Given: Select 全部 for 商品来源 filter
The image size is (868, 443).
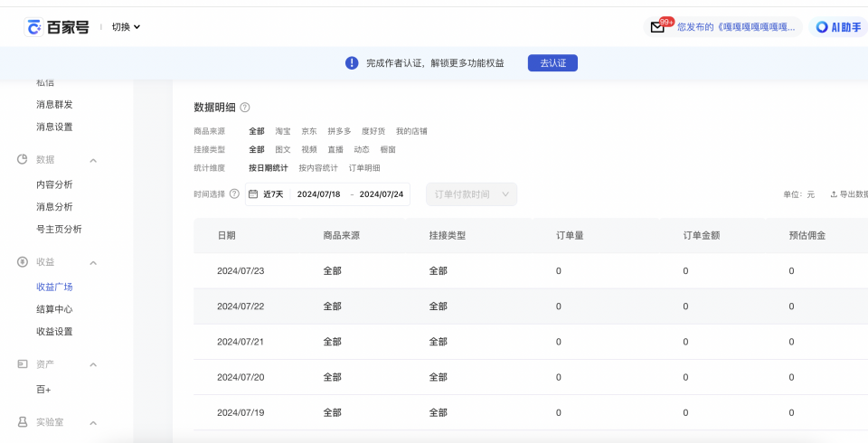Looking at the screenshot, I should (x=256, y=131).
